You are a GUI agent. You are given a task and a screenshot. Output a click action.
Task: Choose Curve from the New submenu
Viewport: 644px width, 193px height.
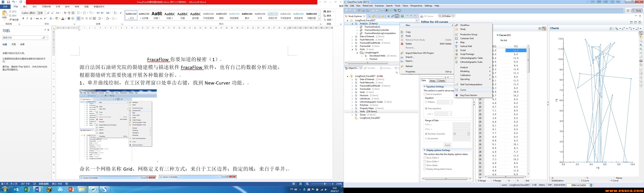[463, 90]
